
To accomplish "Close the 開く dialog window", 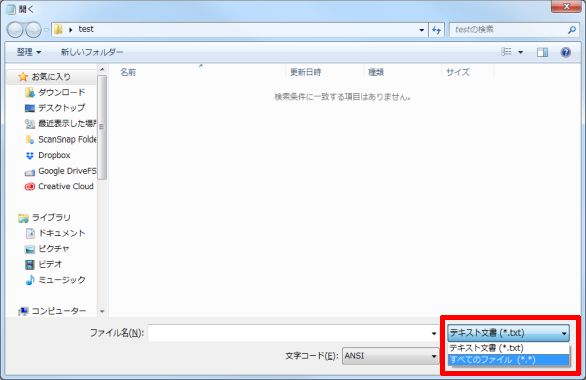I will click(566, 6).
